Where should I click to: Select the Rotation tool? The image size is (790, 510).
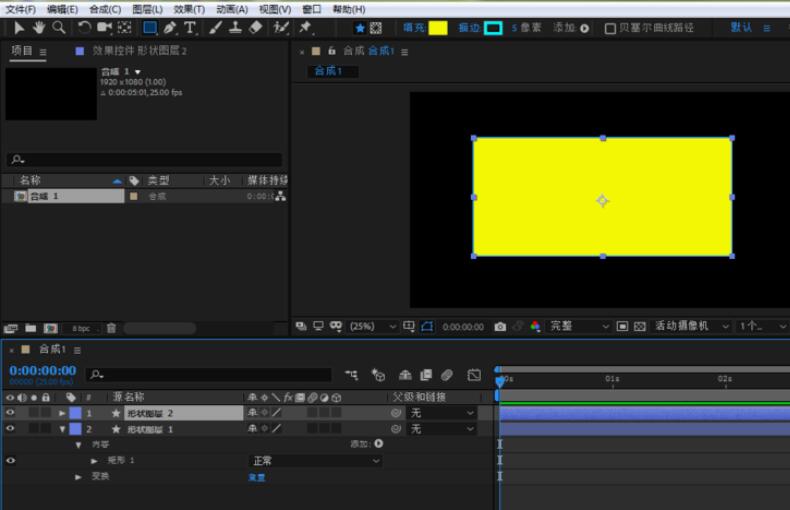(x=84, y=28)
